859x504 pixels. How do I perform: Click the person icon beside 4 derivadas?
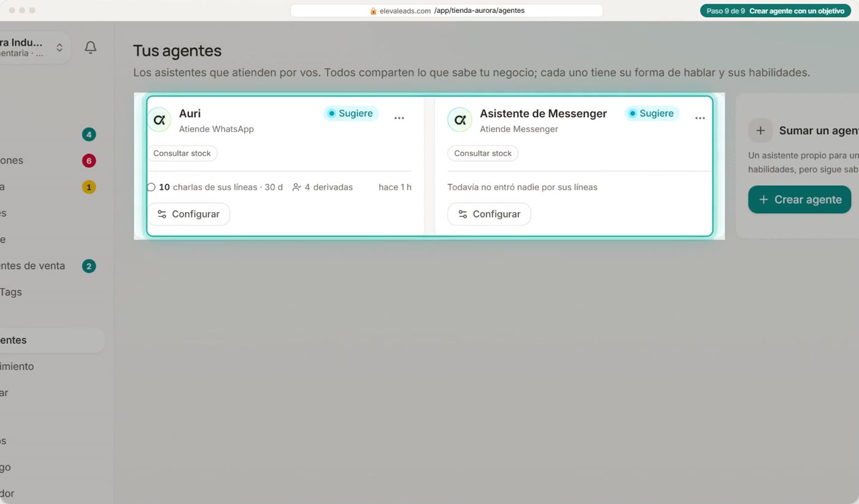[297, 187]
